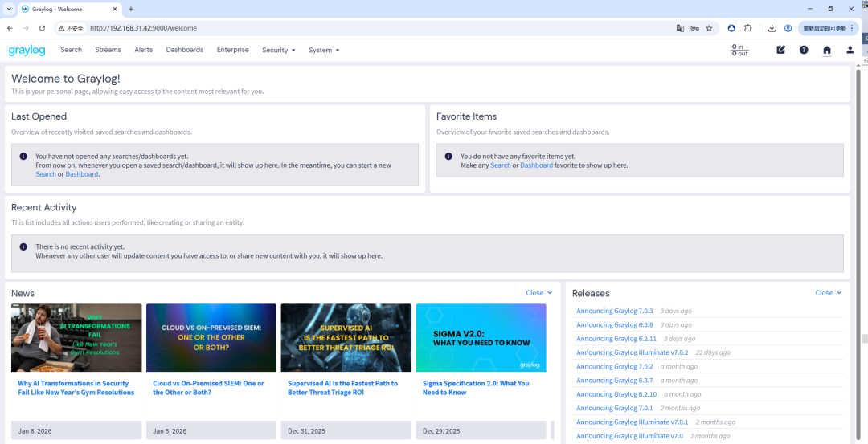Screen dimensions: 868x444
Task: Click the blue extension icon in toolbar
Action: 731,28
